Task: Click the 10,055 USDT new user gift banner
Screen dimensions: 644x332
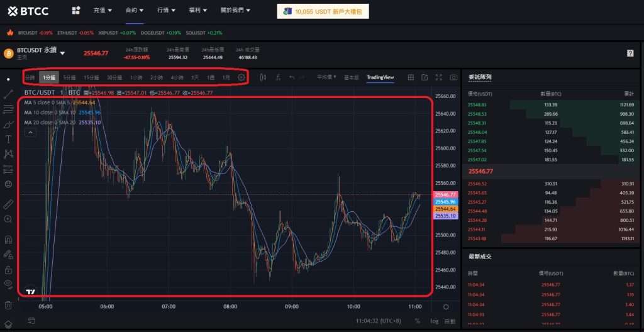Action: click(x=323, y=11)
